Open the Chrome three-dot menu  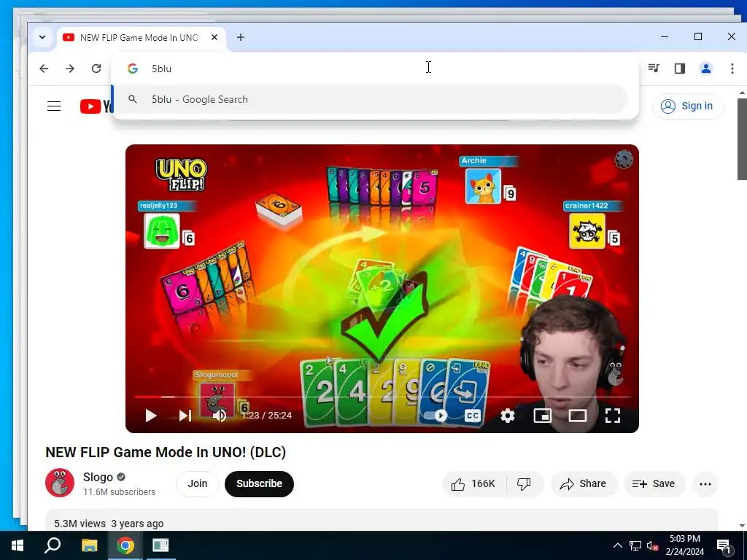coord(732,69)
